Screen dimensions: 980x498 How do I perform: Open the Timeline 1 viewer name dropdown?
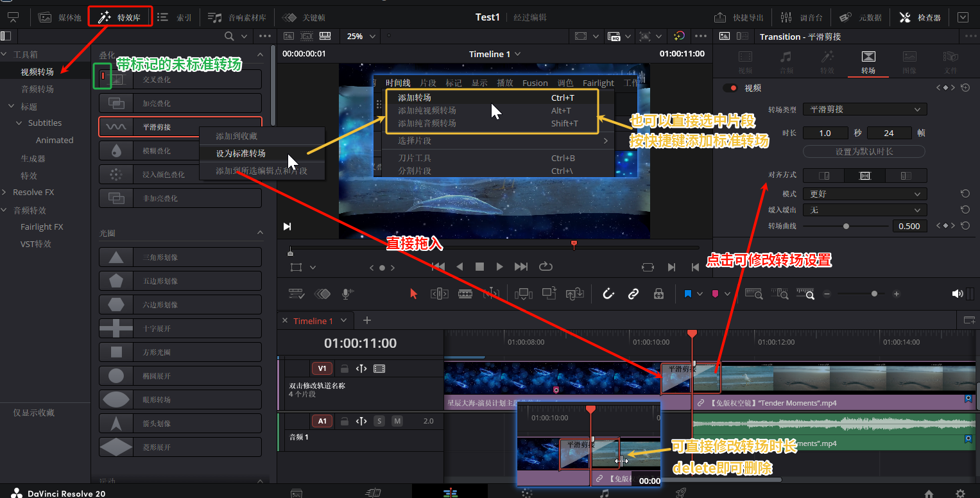(x=495, y=54)
